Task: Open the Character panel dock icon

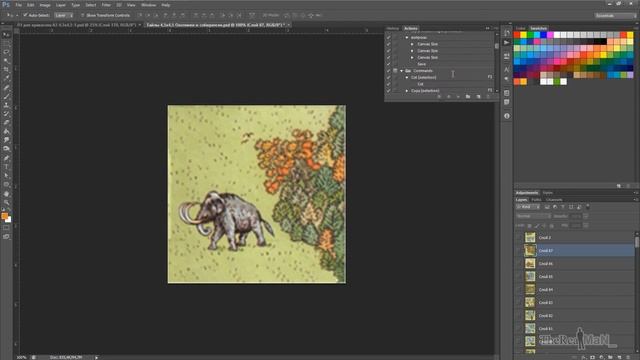Action: [507, 70]
